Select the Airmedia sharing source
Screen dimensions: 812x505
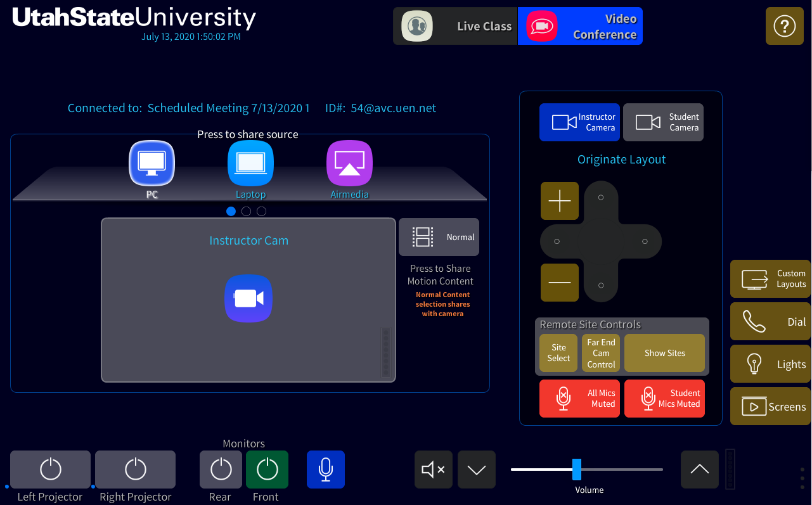(x=349, y=163)
